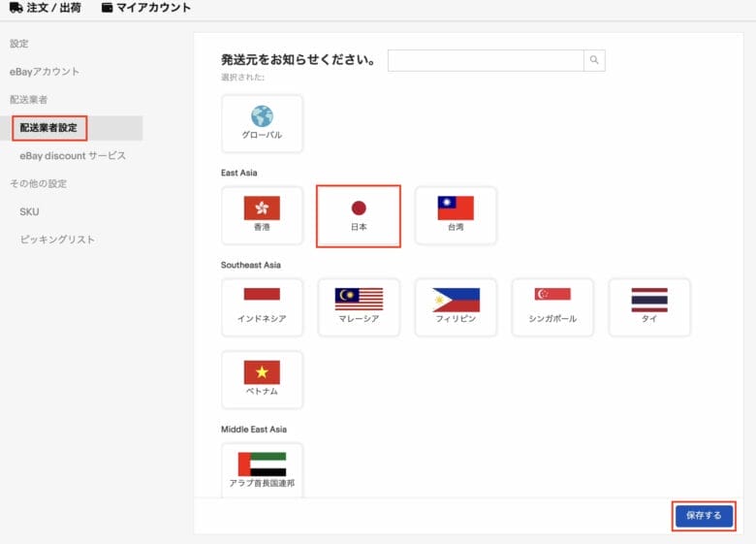Select the 日本 flag card
This screenshot has width=756, height=544.
tap(359, 215)
